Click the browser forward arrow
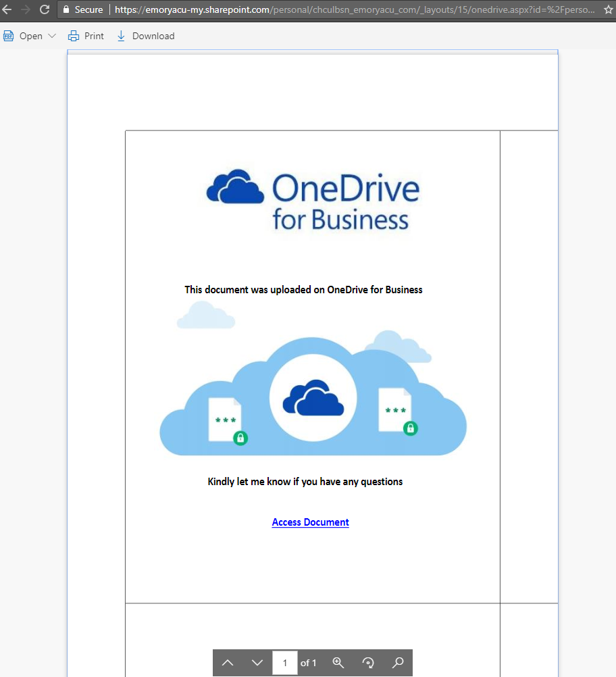This screenshot has height=677, width=616. 26,9
